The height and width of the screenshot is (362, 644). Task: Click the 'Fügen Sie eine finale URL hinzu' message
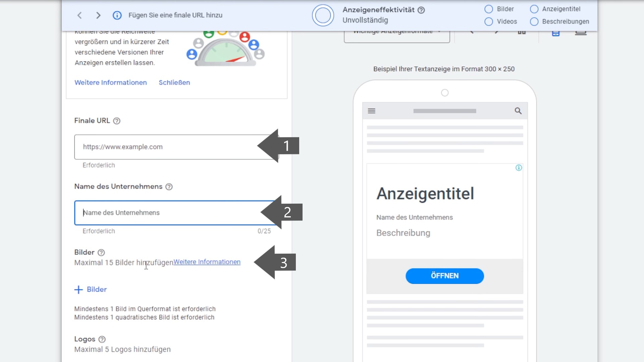click(x=175, y=15)
